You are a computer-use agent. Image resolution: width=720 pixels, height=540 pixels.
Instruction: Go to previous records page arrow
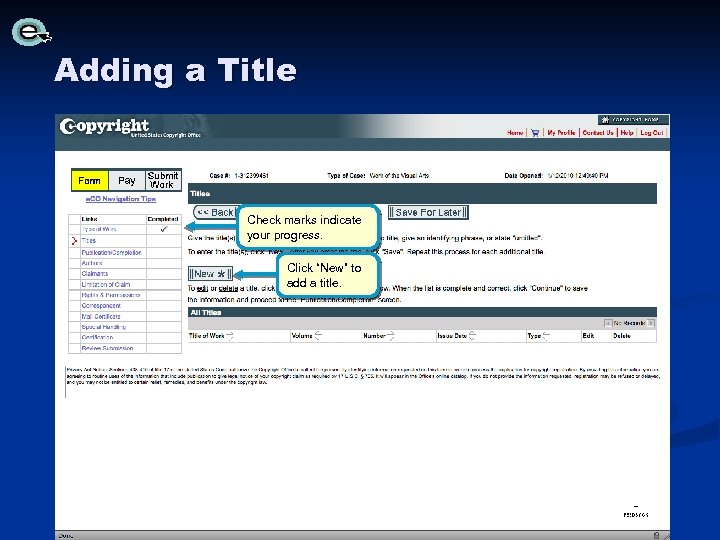608,323
